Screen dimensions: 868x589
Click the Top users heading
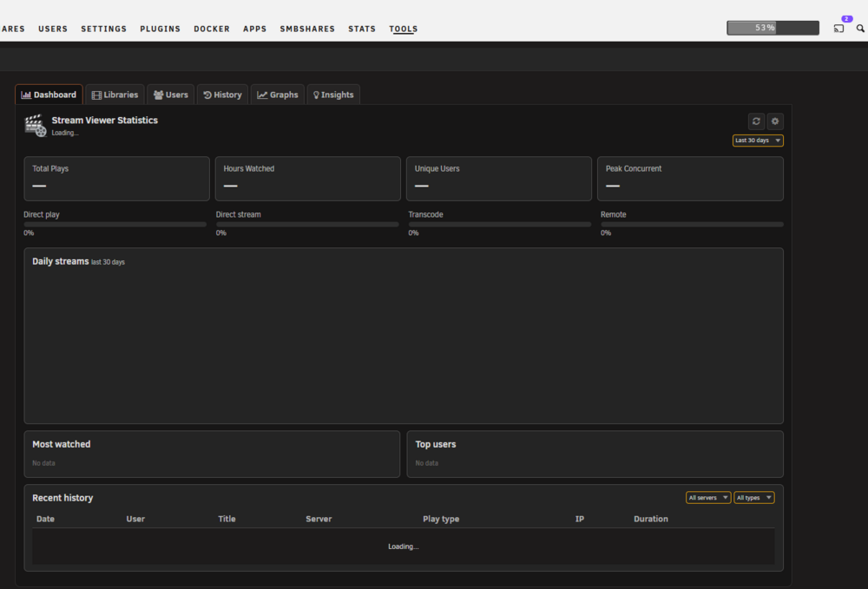click(x=436, y=444)
